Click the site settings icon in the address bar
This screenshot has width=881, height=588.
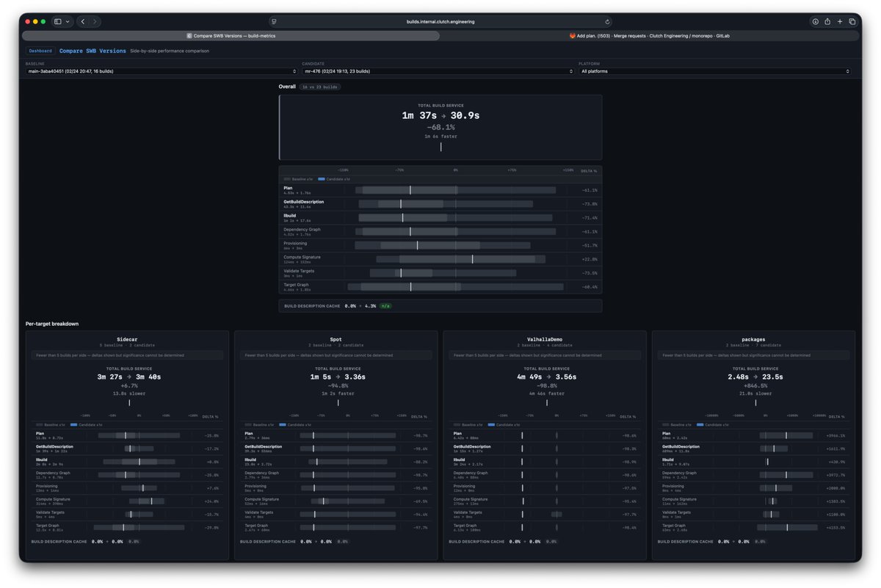274,22
